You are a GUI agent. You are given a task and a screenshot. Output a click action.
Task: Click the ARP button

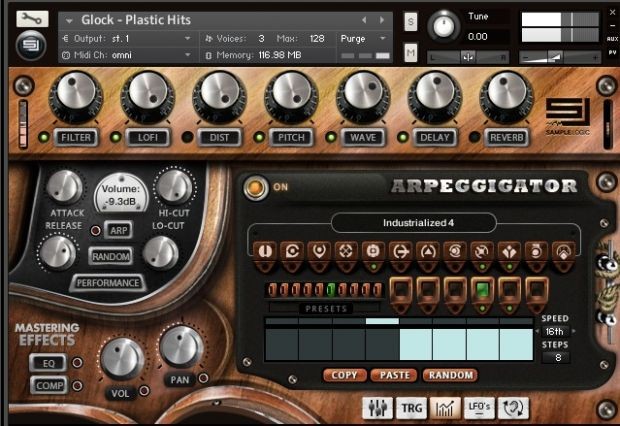tap(119, 231)
